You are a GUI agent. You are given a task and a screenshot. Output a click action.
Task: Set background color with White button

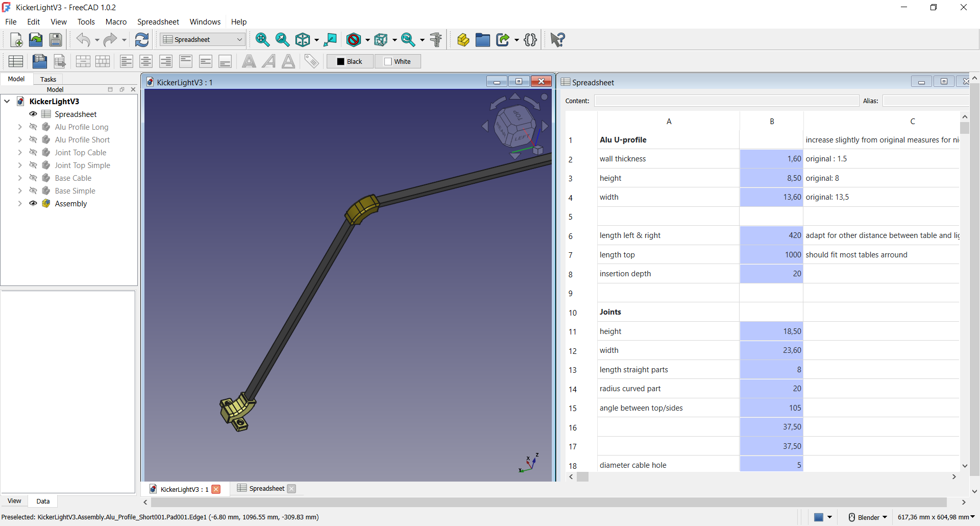(398, 61)
